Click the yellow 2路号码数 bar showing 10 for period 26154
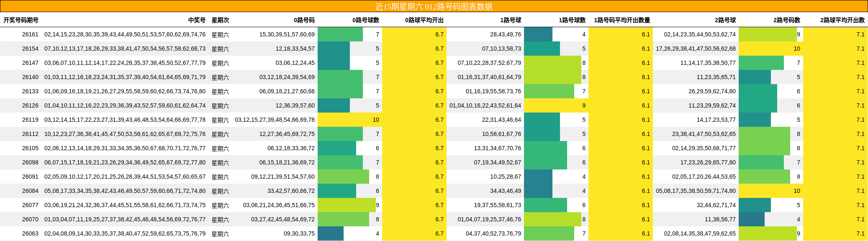This screenshot has height=241, width=868. click(771, 49)
